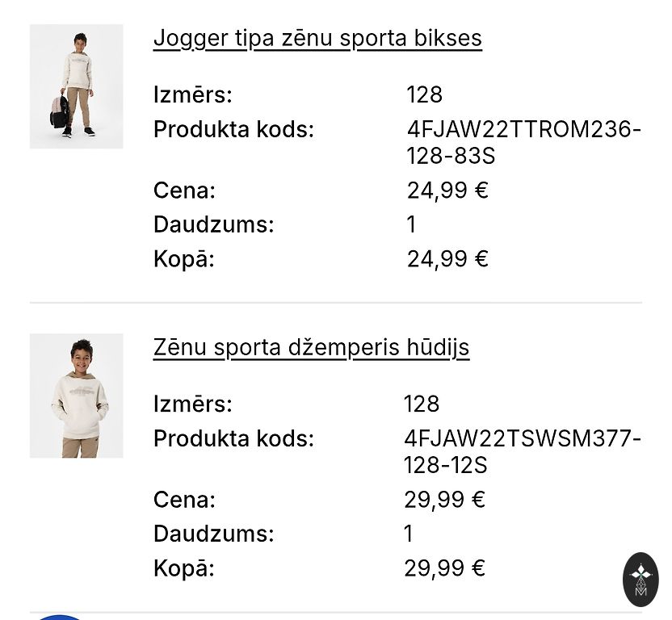This screenshot has width=672, height=620.
Task: Click the partially visible blue circle icon
Action: click(60, 617)
